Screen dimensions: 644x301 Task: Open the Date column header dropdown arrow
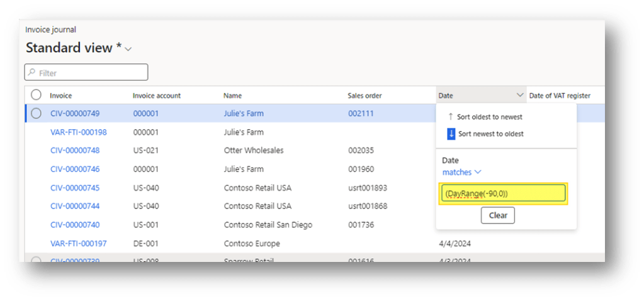[x=520, y=96]
